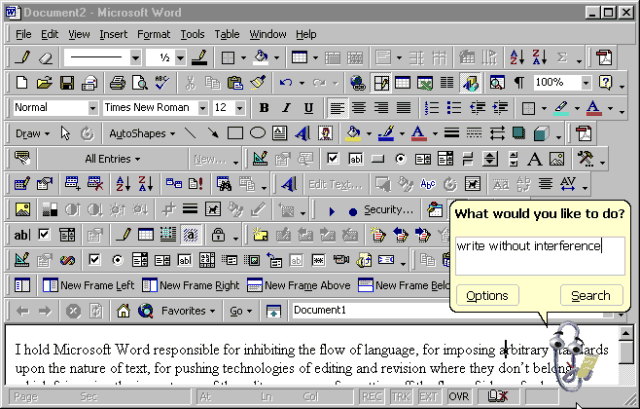Open the Tools menu
640x409 pixels.
(192, 34)
